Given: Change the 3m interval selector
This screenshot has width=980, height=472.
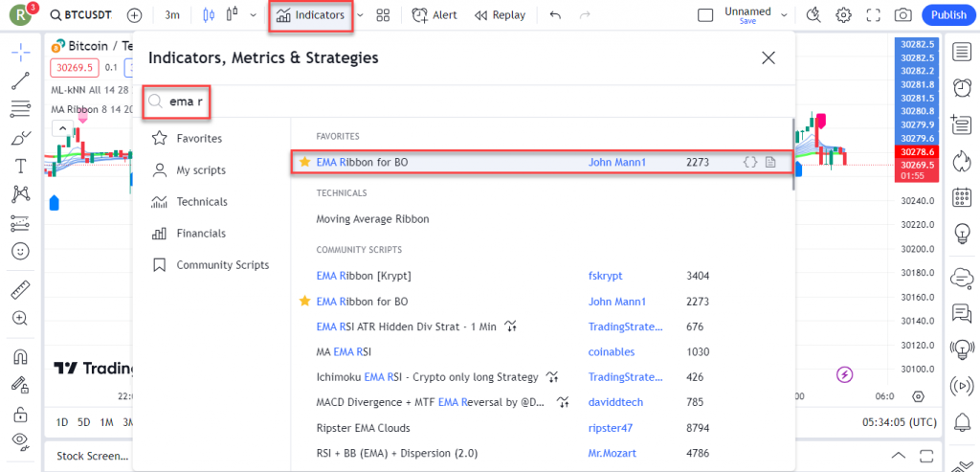Looking at the screenshot, I should pos(172,15).
